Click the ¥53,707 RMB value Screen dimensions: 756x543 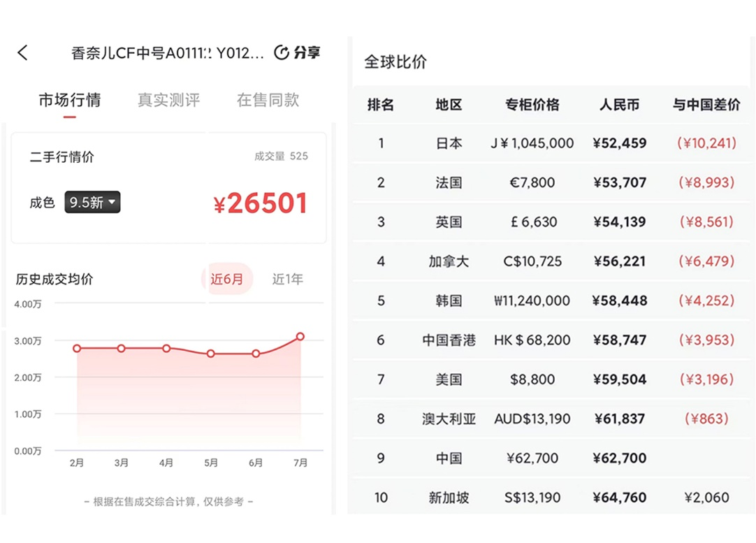(620, 183)
